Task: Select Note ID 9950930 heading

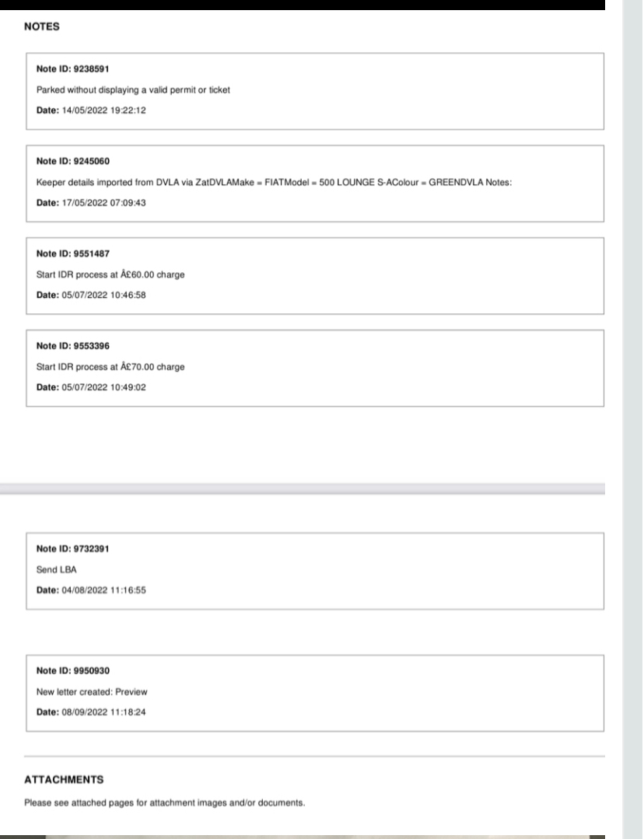Action: click(73, 671)
